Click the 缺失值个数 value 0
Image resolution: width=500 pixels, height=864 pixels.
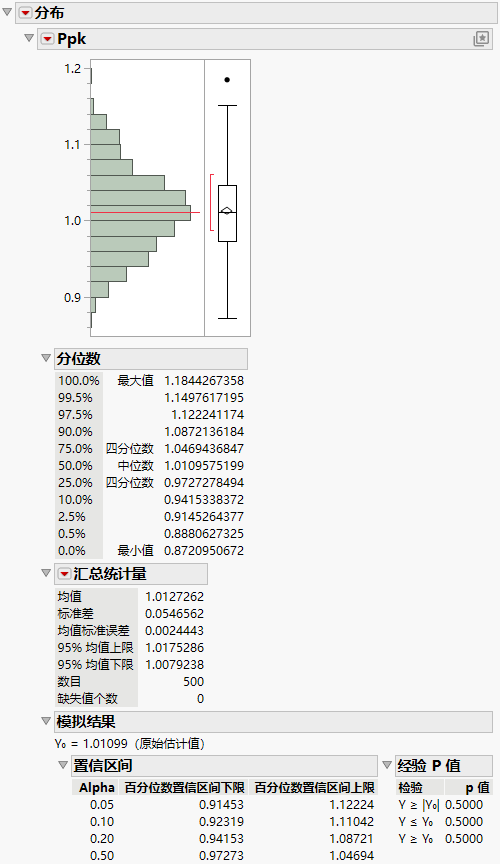pyautogui.click(x=200, y=699)
